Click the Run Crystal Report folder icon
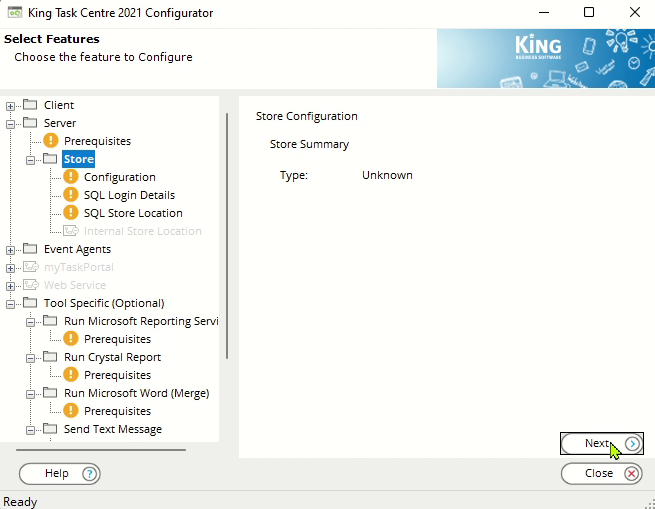The image size is (655, 509). (x=50, y=356)
